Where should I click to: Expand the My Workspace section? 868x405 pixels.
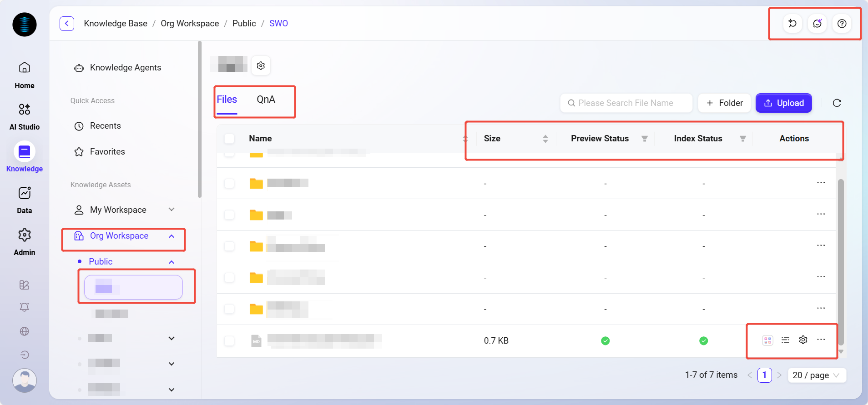click(172, 210)
